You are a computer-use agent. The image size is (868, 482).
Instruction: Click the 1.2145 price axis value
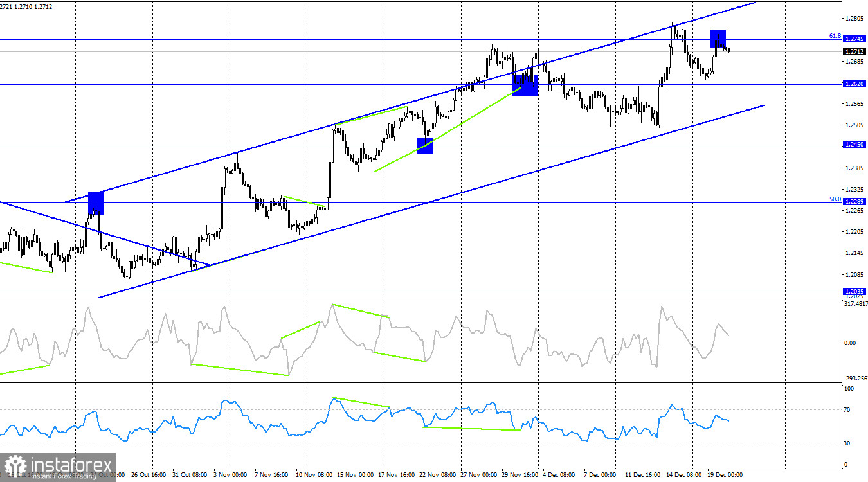click(x=855, y=253)
